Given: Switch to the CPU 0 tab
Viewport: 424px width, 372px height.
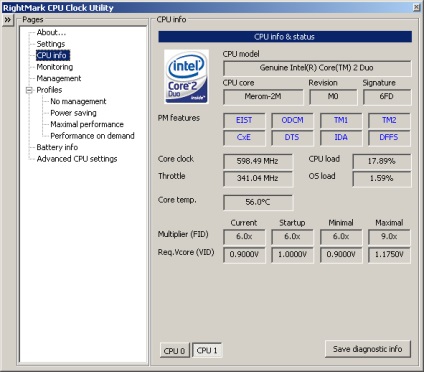Looking at the screenshot, I should [x=174, y=351].
